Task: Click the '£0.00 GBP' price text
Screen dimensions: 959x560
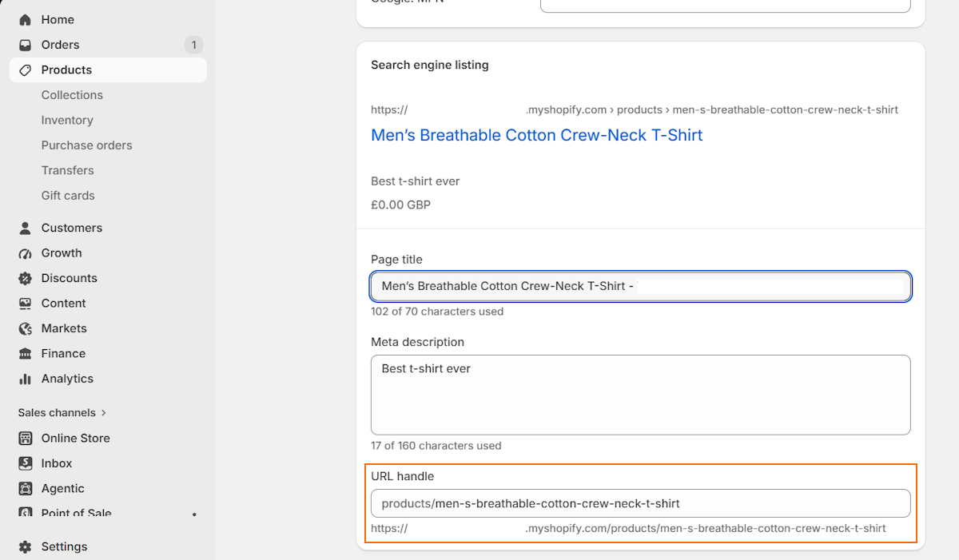Action: pos(400,205)
